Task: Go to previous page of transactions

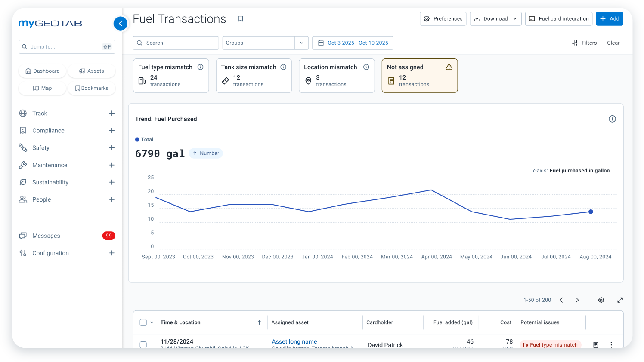Action: pyautogui.click(x=561, y=300)
